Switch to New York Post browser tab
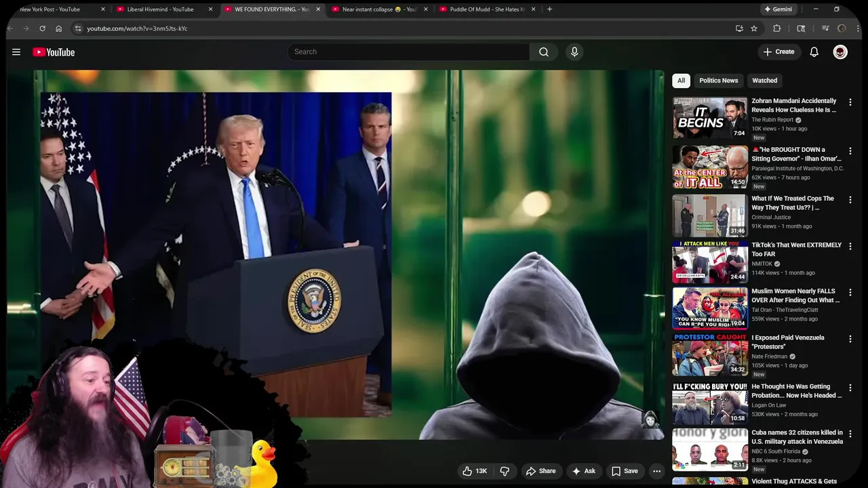 (x=50, y=9)
